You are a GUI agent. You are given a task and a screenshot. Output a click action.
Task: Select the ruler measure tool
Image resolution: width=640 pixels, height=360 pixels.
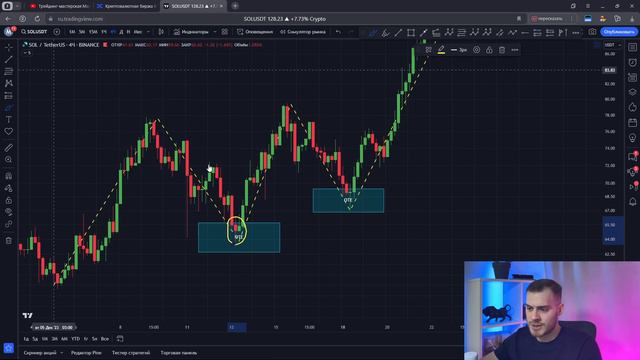pyautogui.click(x=9, y=148)
